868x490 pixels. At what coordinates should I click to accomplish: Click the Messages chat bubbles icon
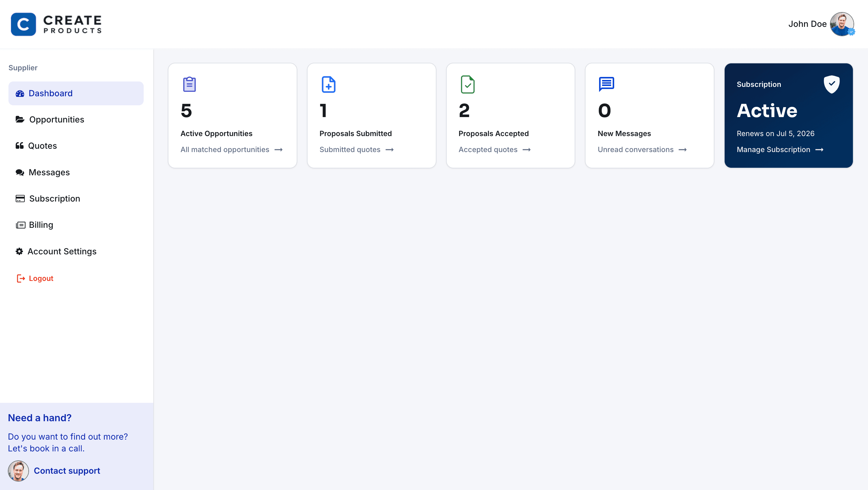click(x=20, y=172)
